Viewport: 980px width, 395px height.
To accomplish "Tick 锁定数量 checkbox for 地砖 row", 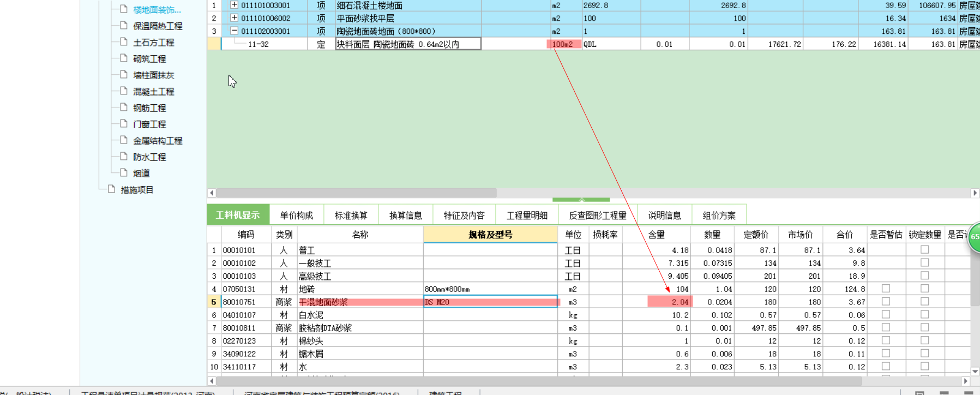I will (x=924, y=288).
